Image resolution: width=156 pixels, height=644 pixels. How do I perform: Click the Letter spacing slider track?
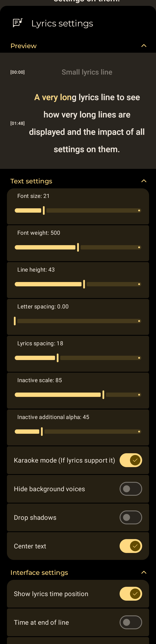point(78,321)
